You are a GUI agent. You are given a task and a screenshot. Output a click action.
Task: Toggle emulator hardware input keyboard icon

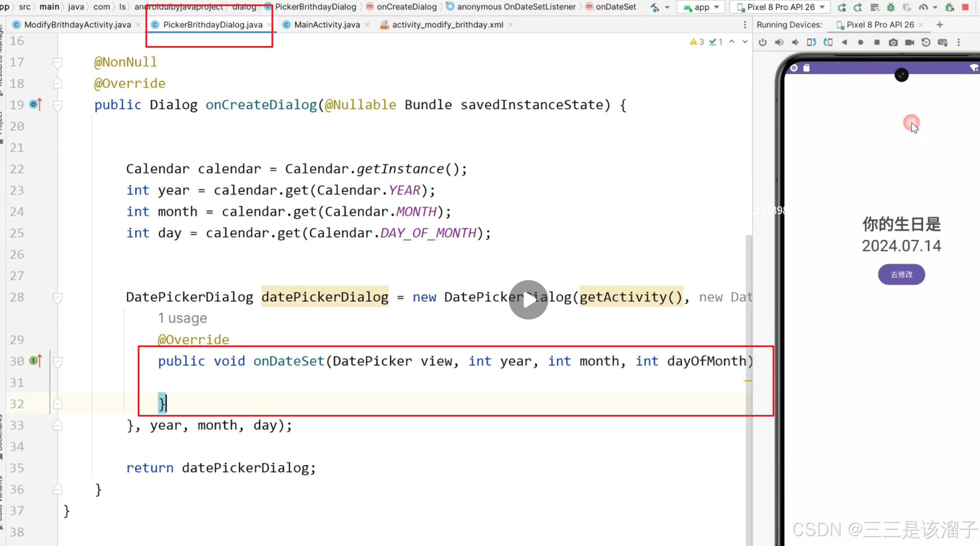(942, 42)
